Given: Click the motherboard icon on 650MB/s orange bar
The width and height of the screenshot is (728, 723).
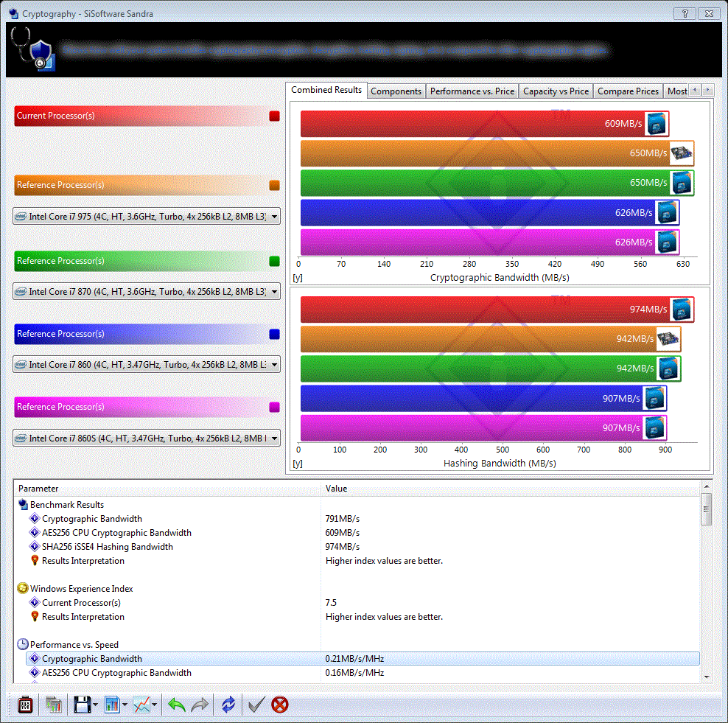Looking at the screenshot, I should tap(682, 153).
